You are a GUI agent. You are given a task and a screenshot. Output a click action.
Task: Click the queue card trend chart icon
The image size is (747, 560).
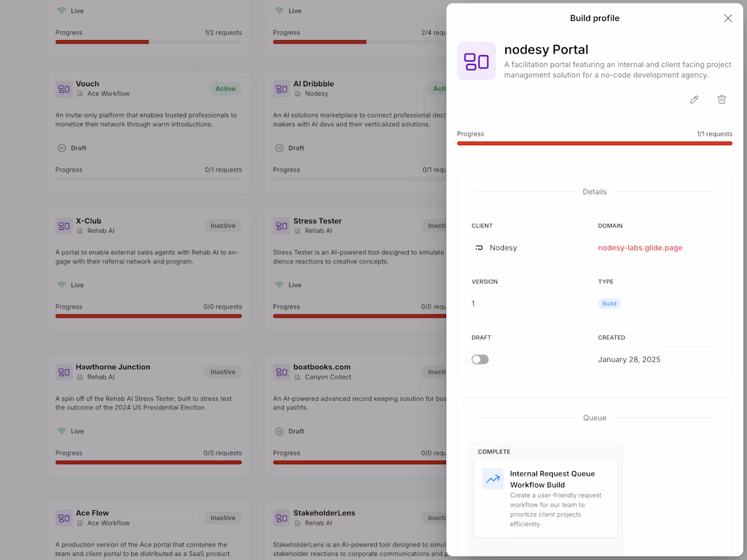[x=492, y=479]
